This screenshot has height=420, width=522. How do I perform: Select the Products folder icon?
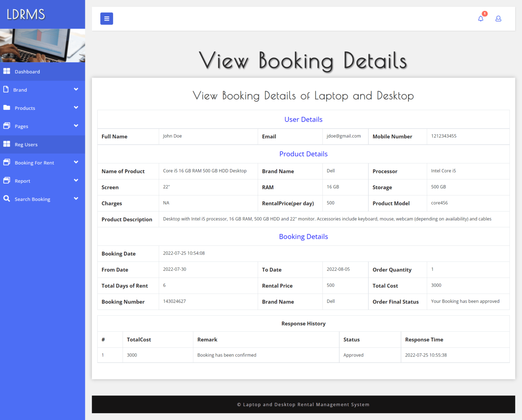[x=6, y=107]
